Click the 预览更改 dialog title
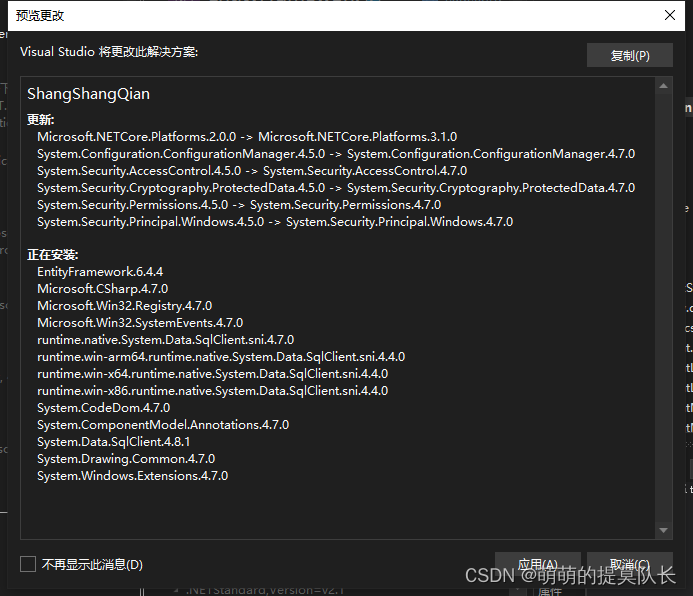Screen dimensions: 693x596 40,15
